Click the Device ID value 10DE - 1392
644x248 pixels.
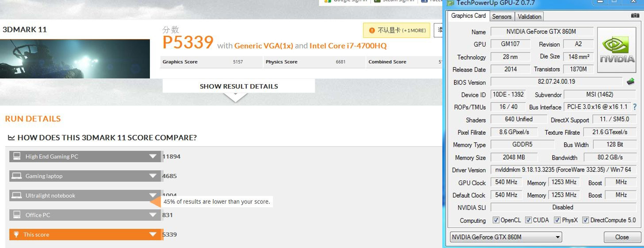(x=508, y=94)
